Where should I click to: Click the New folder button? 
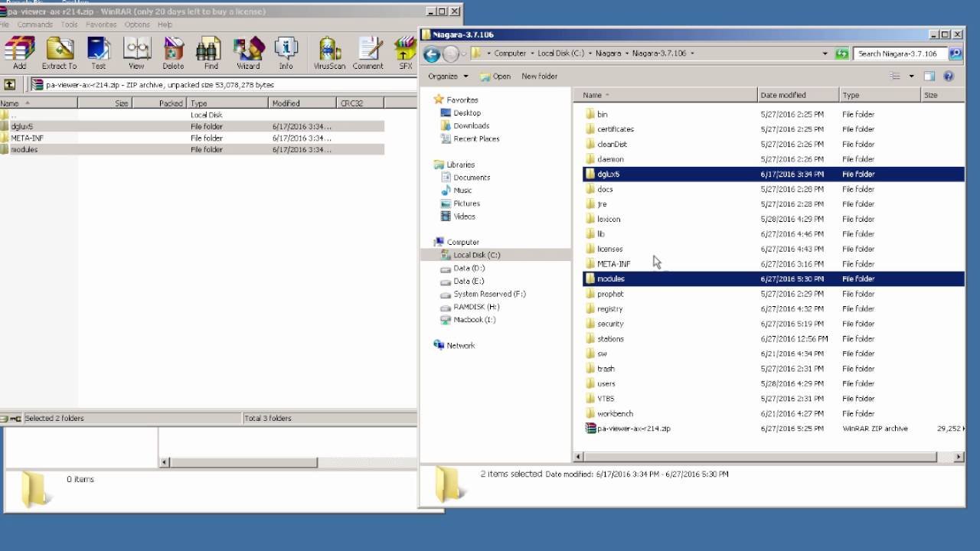coord(539,77)
